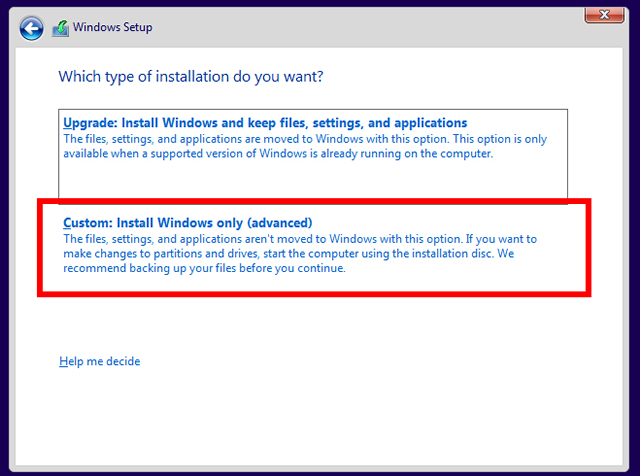This screenshot has width=640, height=476.
Task: Choose Custom: Install Windows only (advanced)
Action: pos(314,247)
